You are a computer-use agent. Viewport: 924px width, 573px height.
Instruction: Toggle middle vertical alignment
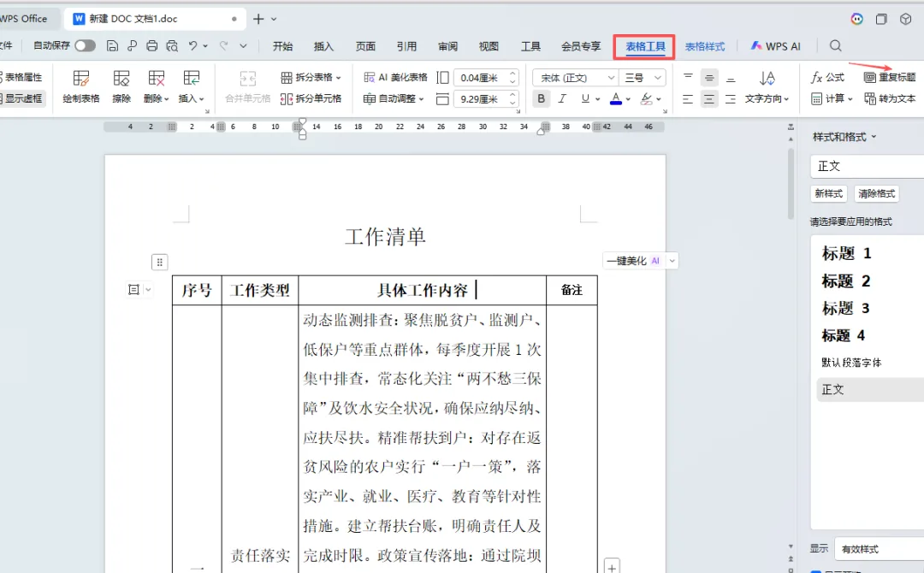click(x=709, y=77)
